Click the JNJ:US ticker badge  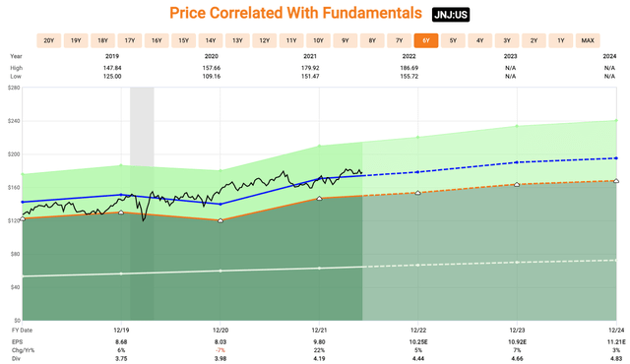(451, 15)
